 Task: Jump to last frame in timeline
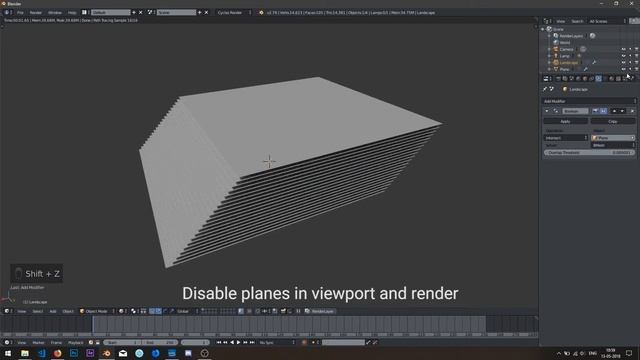pyautogui.click(x=252, y=342)
